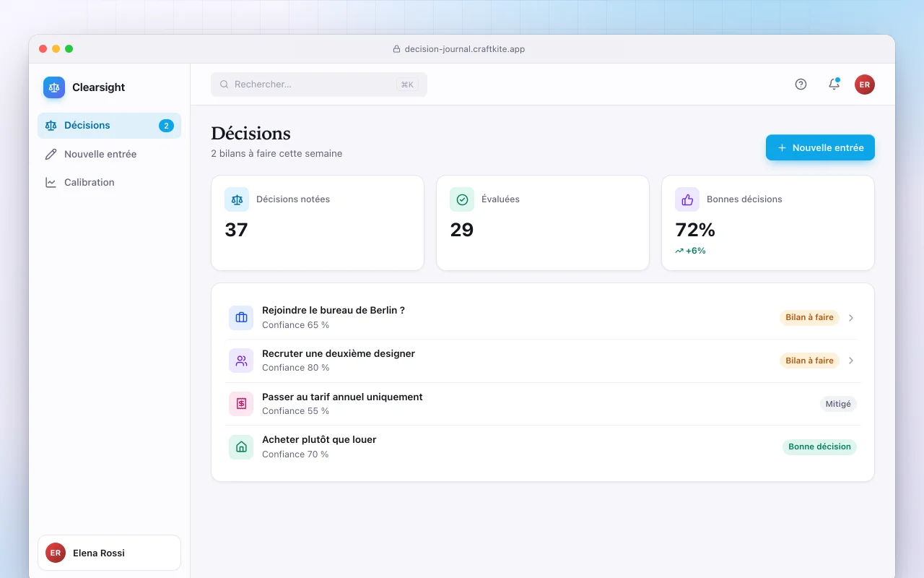Open Elena Rossi profile card
This screenshot has width=924, height=578.
[x=109, y=553]
